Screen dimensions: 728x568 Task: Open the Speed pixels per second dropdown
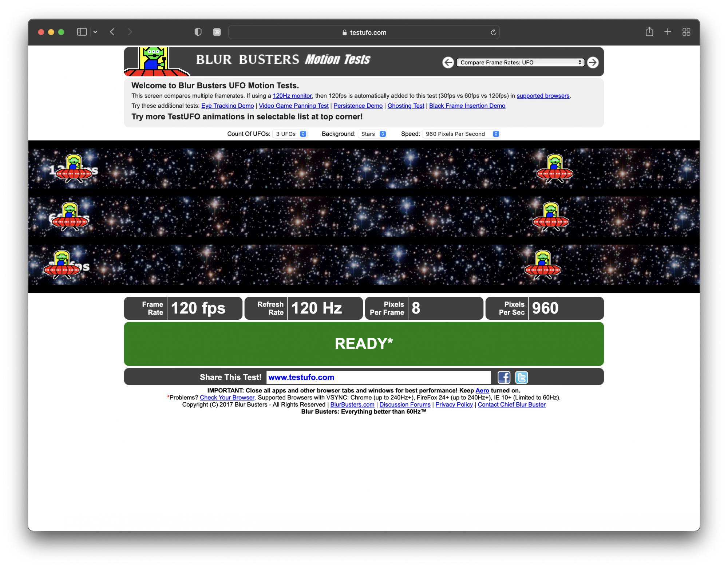[461, 134]
